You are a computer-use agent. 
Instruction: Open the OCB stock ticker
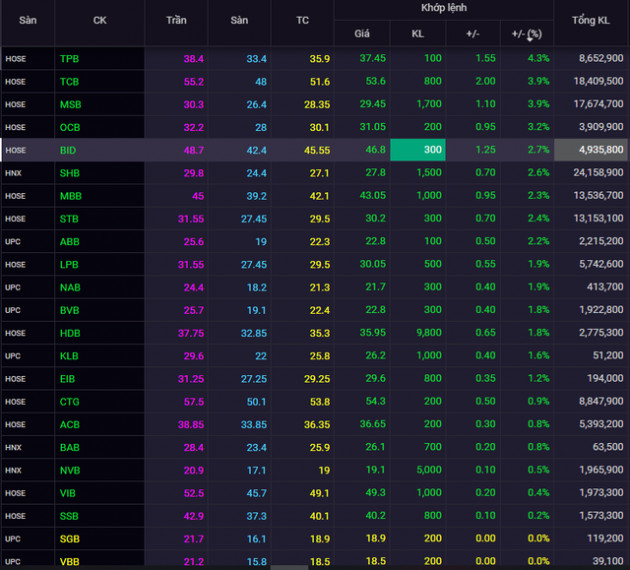[x=70, y=127]
